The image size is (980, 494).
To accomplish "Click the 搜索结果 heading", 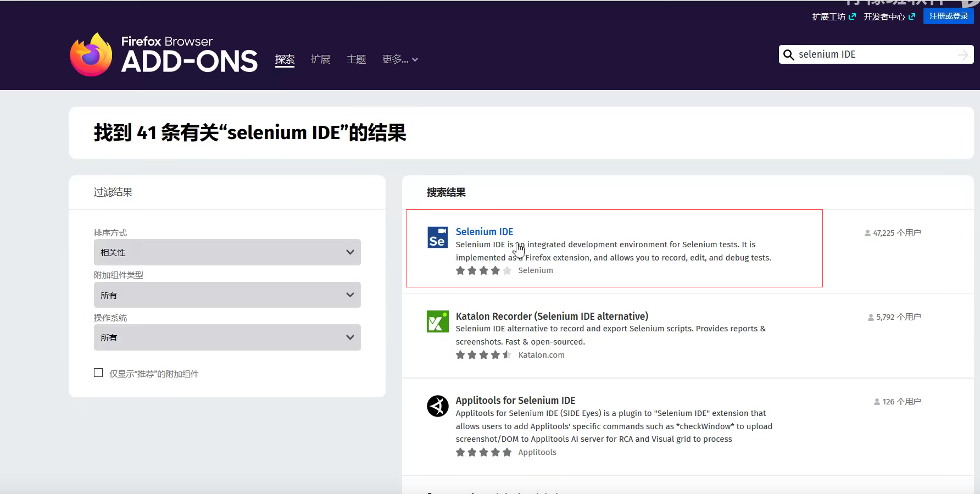I will point(446,192).
